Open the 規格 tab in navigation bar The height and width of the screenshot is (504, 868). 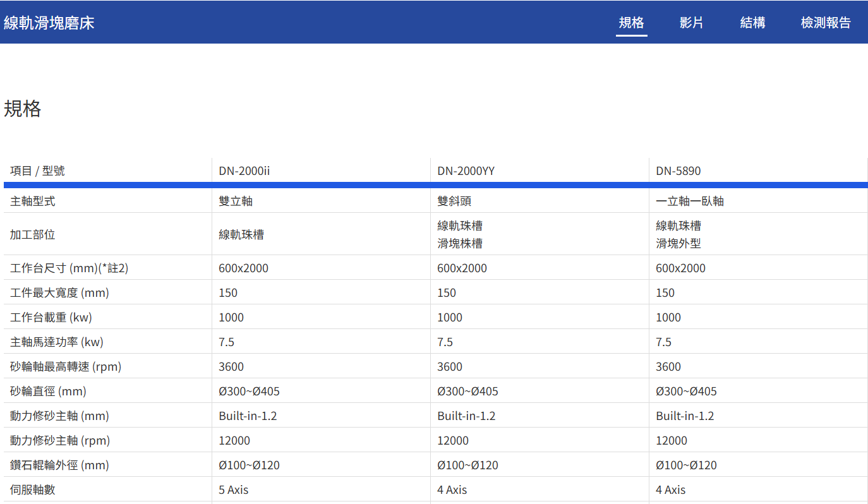[x=631, y=23]
